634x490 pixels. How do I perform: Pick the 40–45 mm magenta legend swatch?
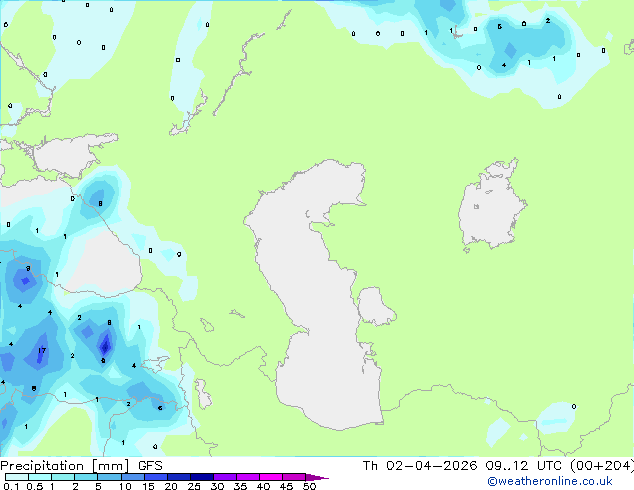[271, 477]
